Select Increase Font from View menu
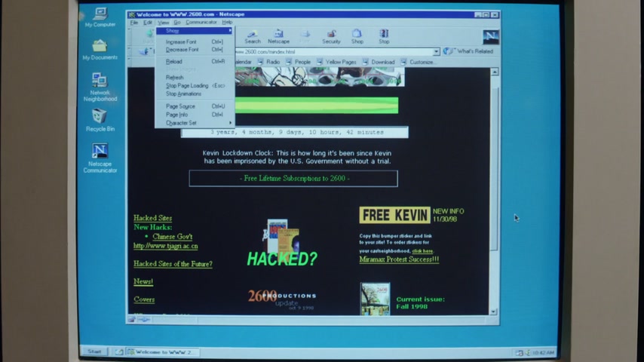 tap(182, 41)
